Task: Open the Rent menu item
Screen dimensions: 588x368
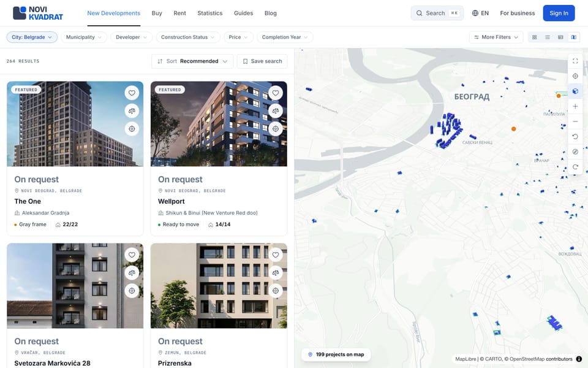Action: 179,13
